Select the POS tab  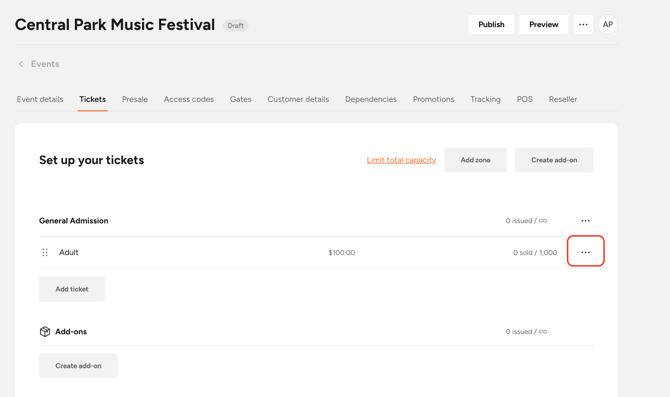[x=525, y=99]
